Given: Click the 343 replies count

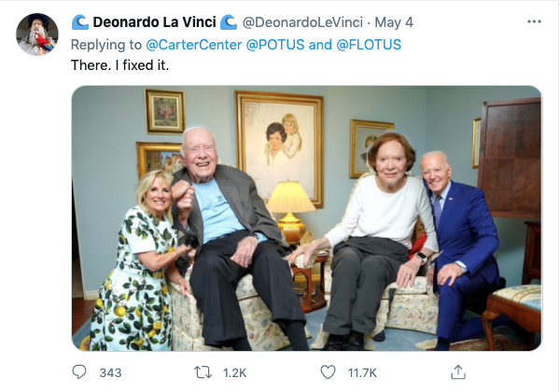Looking at the screenshot, I should [110, 372].
